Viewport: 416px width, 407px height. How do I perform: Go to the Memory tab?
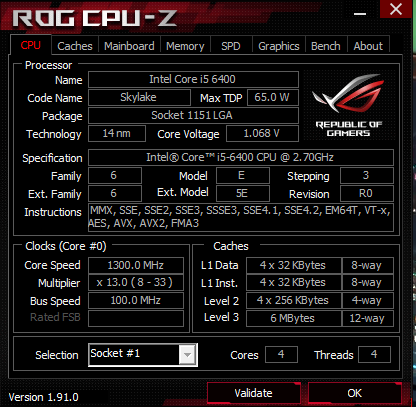pyautogui.click(x=185, y=46)
